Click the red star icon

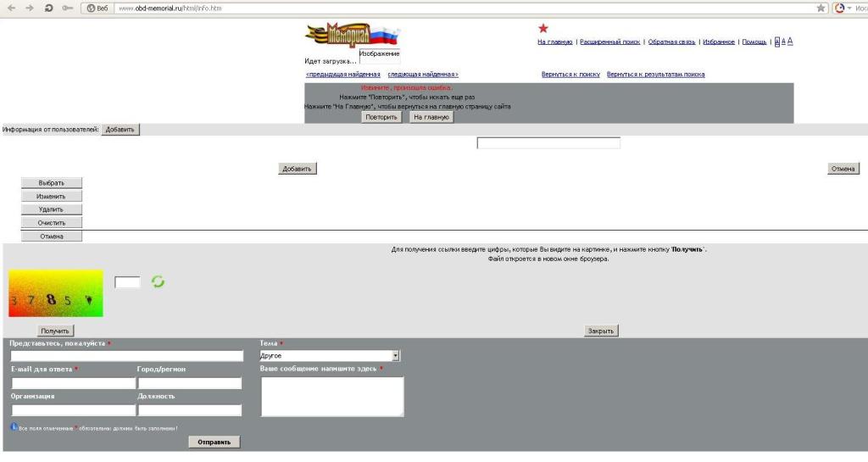pyautogui.click(x=543, y=28)
